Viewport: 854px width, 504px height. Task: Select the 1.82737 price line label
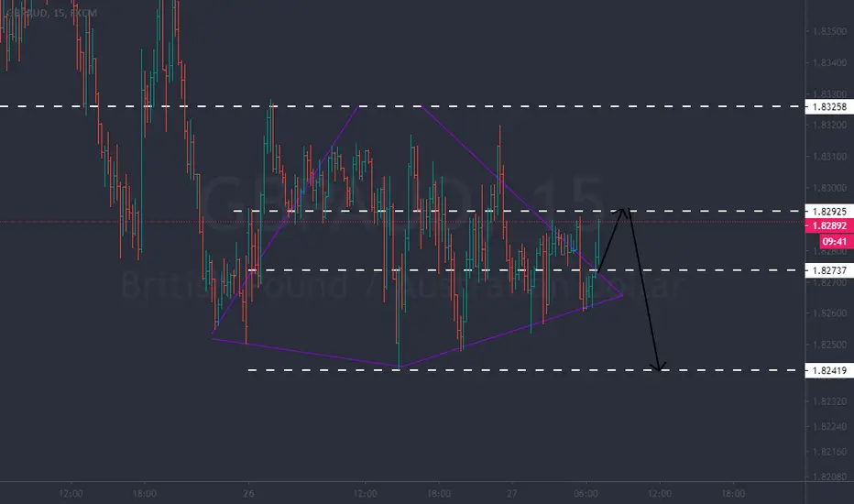click(829, 271)
